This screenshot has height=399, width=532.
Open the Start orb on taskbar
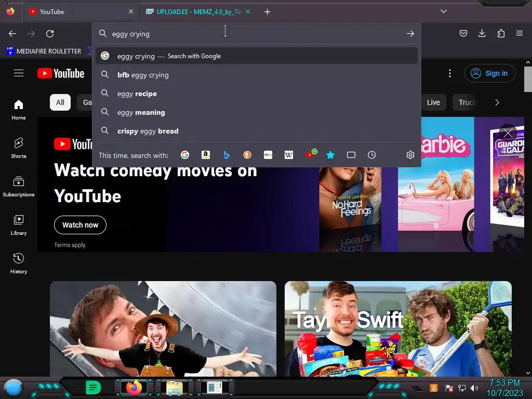point(13,389)
